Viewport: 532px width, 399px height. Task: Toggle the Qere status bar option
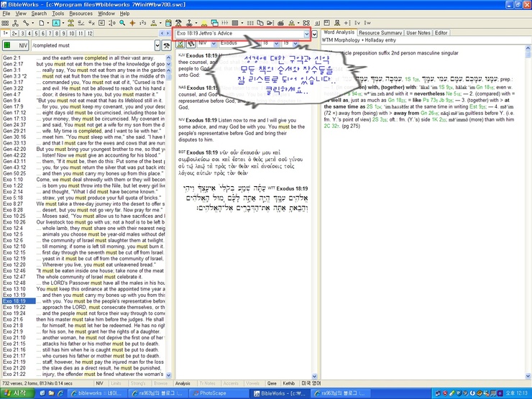pos(272,383)
